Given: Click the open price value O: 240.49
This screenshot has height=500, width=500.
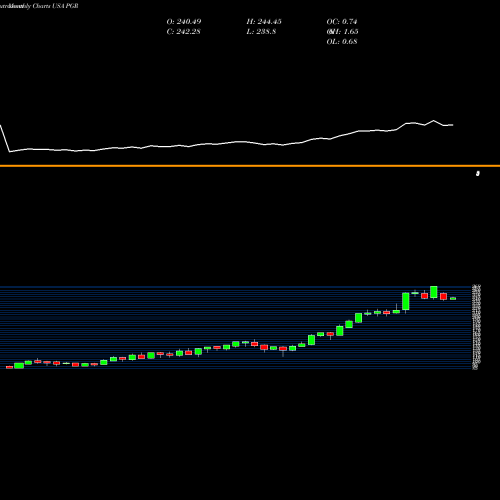Looking at the screenshot, I should (x=184, y=22).
